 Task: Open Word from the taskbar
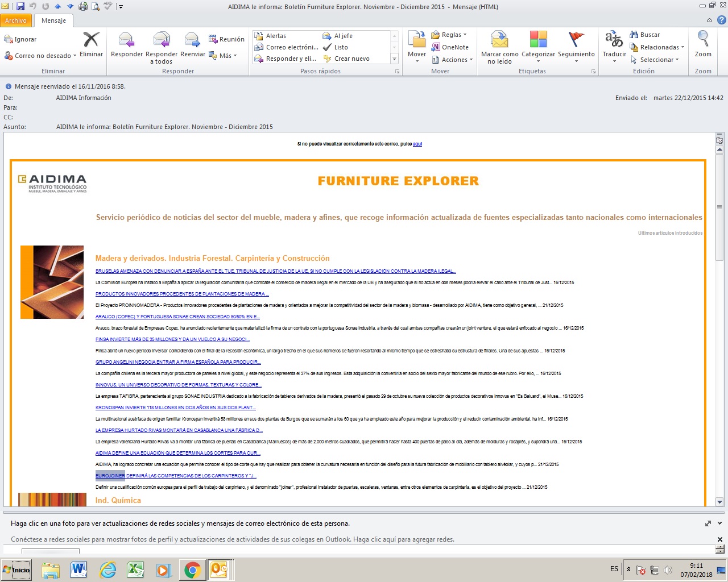(78, 569)
